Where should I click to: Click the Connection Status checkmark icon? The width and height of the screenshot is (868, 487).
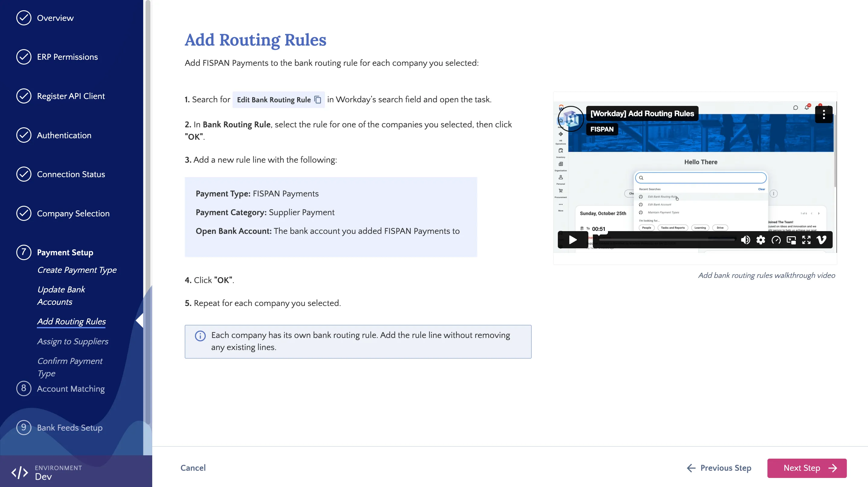(x=24, y=174)
